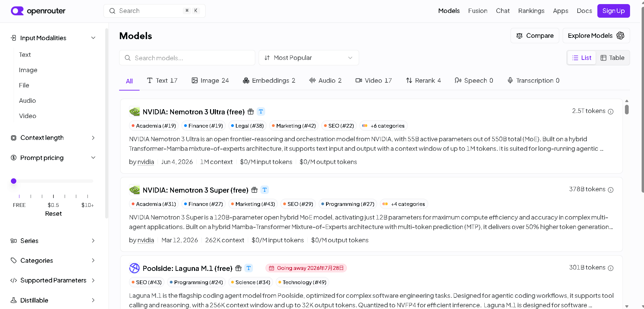Click the top Search box in header

[x=155, y=11]
